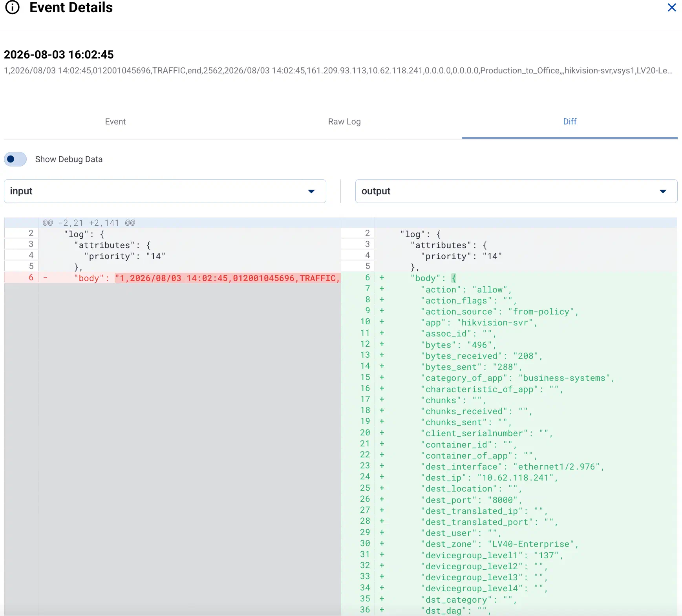Open the output dropdown selector

tap(516, 191)
